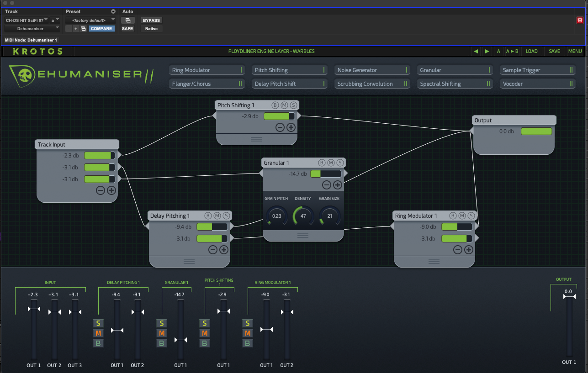This screenshot has height=373, width=588.
Task: Click the minus icon on Delay Pitching 1
Action: [x=212, y=250]
